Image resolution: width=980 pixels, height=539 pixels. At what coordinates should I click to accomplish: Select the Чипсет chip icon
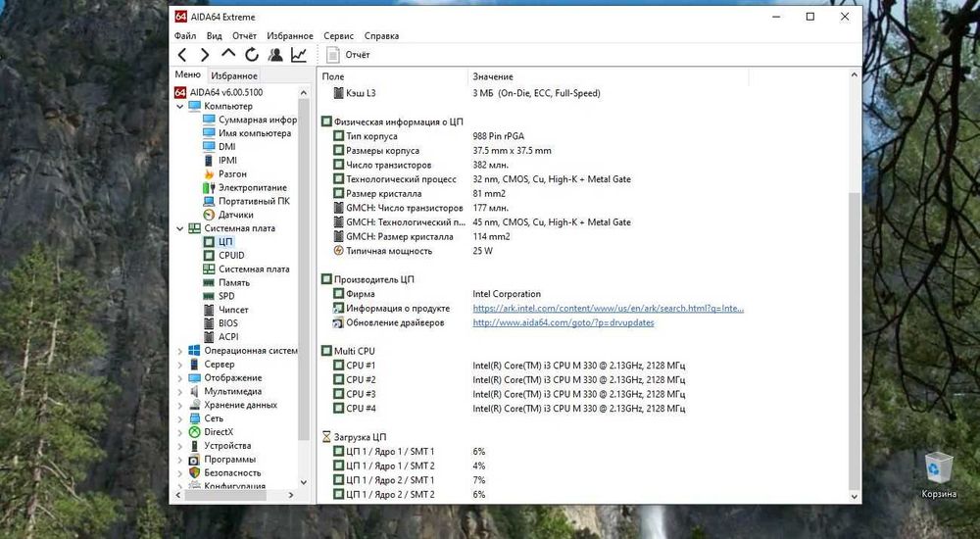tap(209, 310)
